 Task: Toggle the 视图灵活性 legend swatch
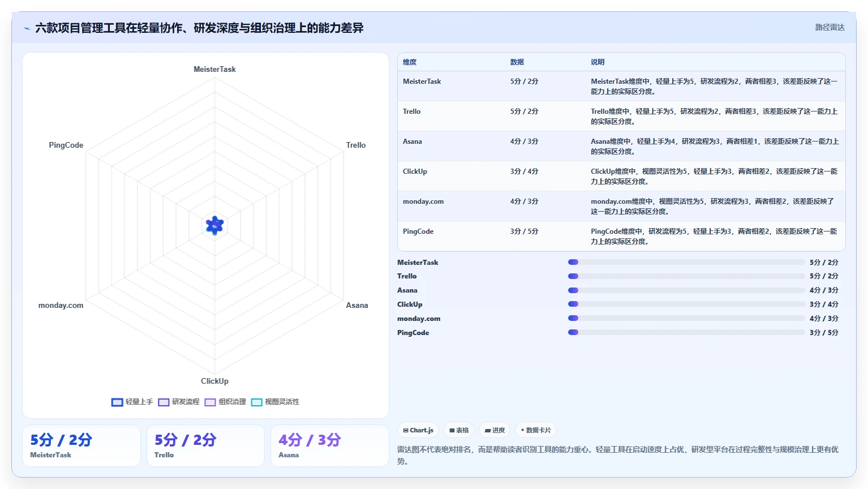(256, 402)
